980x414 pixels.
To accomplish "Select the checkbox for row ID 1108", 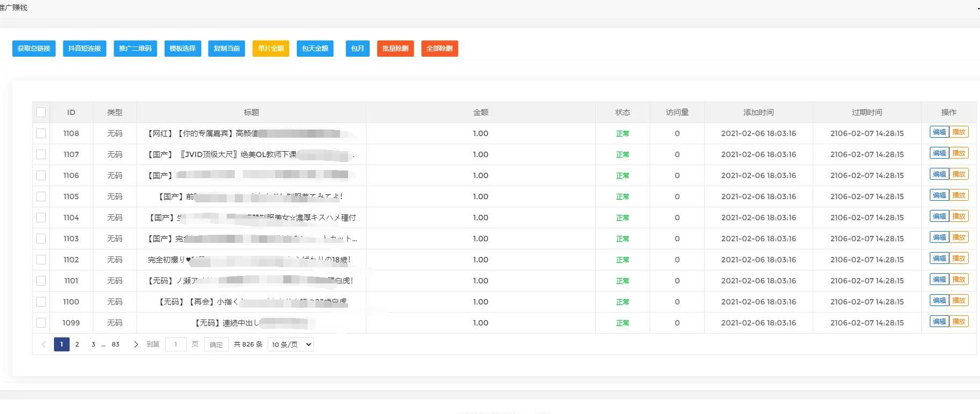I will point(41,133).
